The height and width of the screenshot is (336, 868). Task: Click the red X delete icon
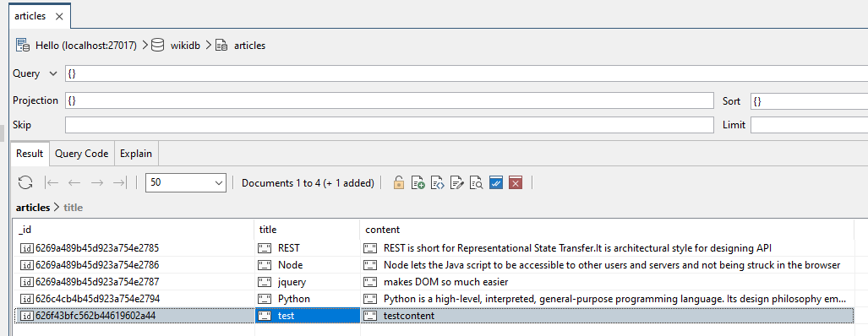click(x=516, y=183)
